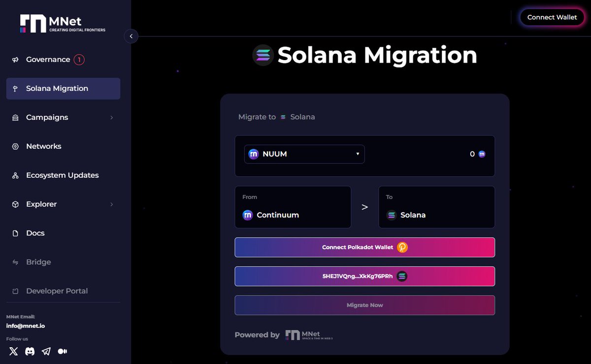
Task: Click the Solana Migration heading text
Action: (x=377, y=55)
